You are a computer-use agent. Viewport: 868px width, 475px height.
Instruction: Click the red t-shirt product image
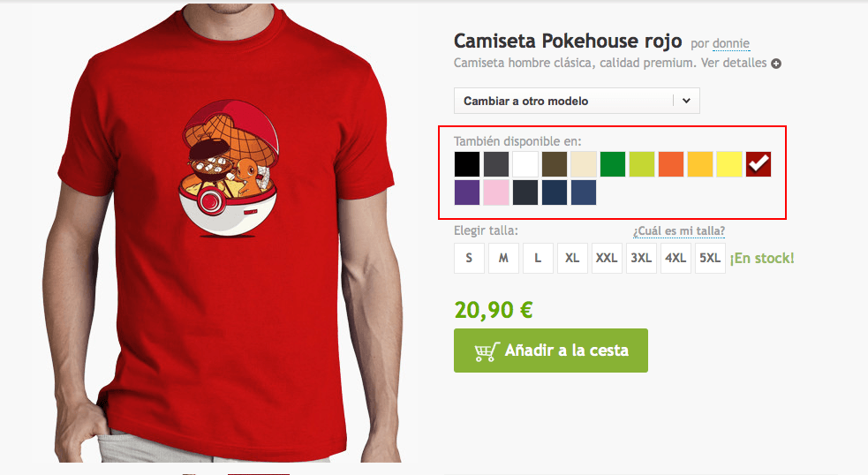pyautogui.click(x=227, y=232)
